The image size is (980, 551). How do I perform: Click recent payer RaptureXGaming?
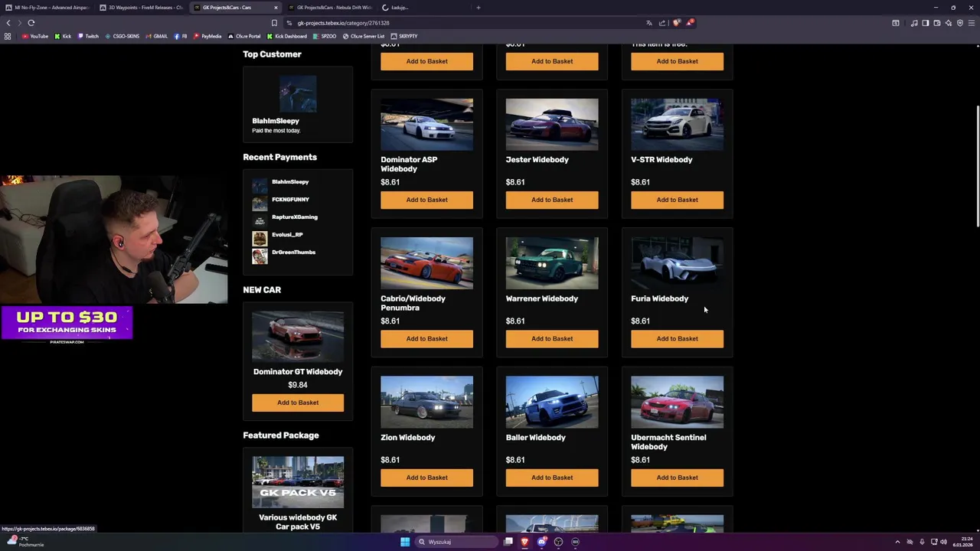click(295, 217)
